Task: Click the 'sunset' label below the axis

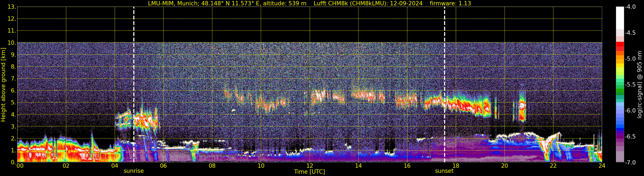Action: pyautogui.click(x=444, y=171)
